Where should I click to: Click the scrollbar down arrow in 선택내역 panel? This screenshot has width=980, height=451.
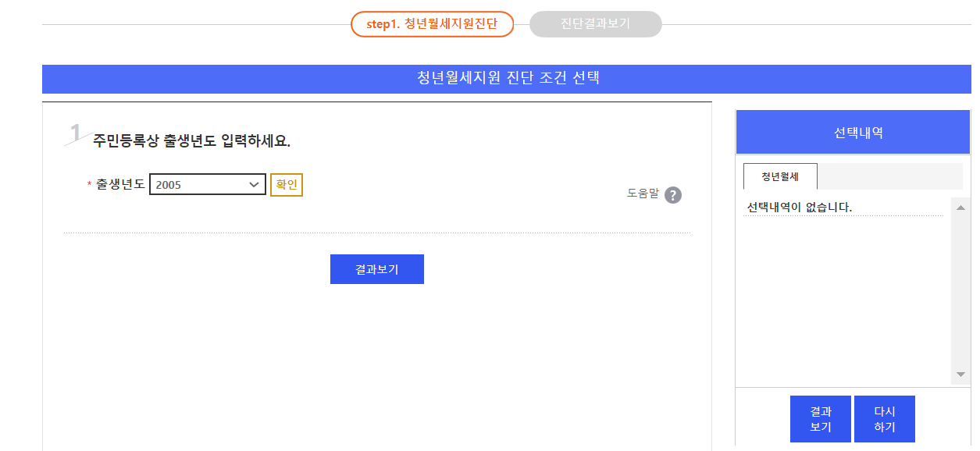959,374
